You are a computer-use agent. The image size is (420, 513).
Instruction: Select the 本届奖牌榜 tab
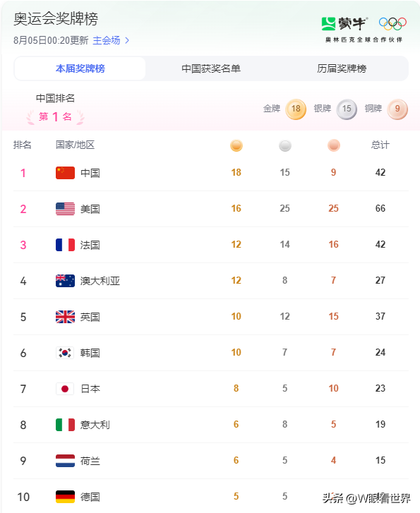tap(80, 68)
